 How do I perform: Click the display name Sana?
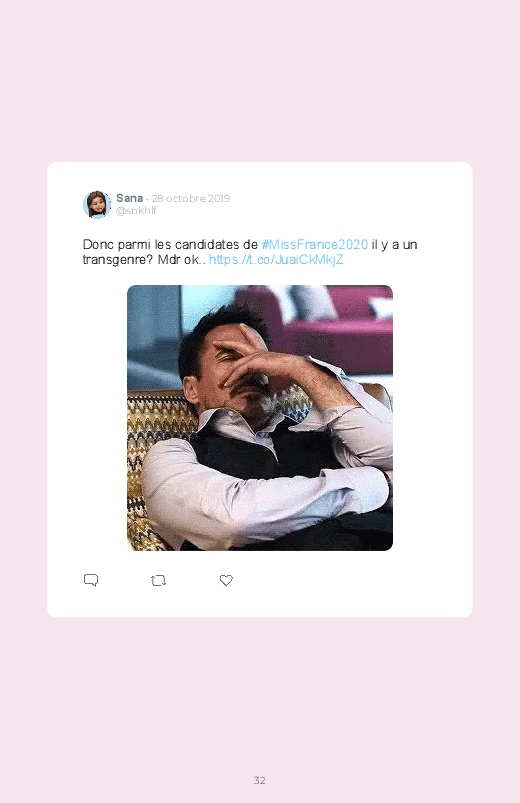(129, 198)
